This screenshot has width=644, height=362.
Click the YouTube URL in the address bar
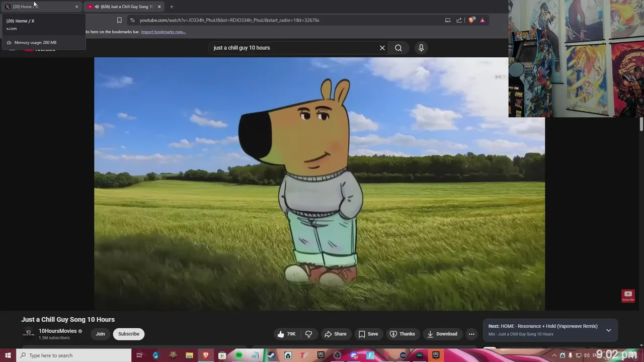click(229, 20)
